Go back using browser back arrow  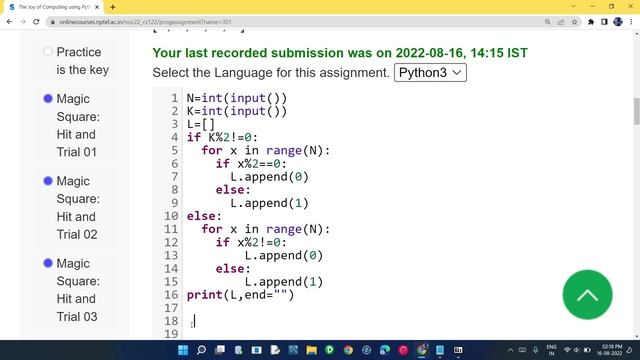[9, 22]
